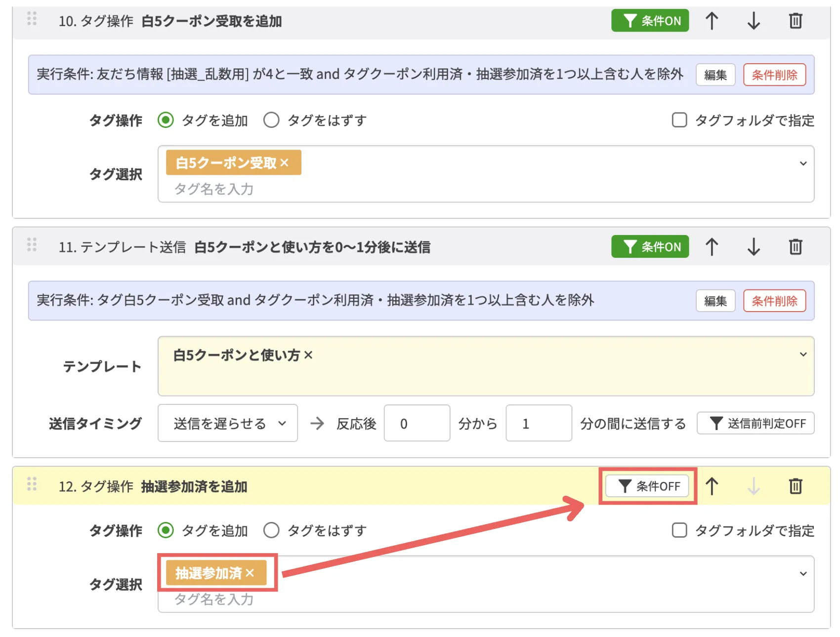Toggle 条件ON filter button on action 10

click(650, 21)
